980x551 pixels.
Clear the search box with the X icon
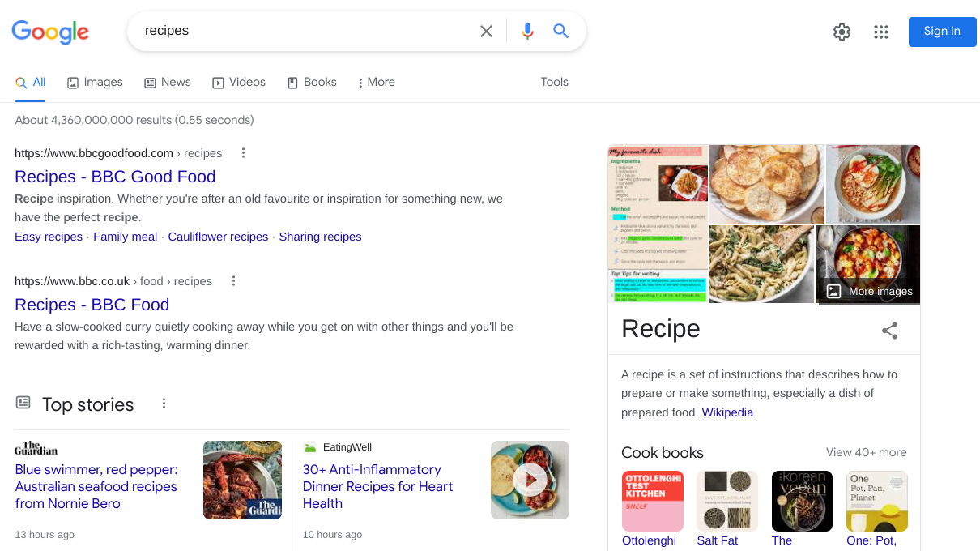[486, 32]
